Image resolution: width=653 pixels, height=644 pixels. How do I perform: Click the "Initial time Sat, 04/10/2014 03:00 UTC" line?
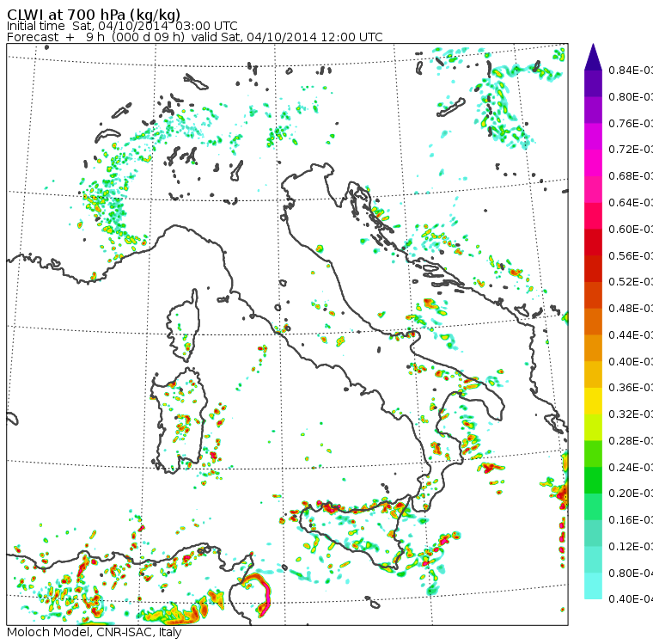(x=122, y=26)
